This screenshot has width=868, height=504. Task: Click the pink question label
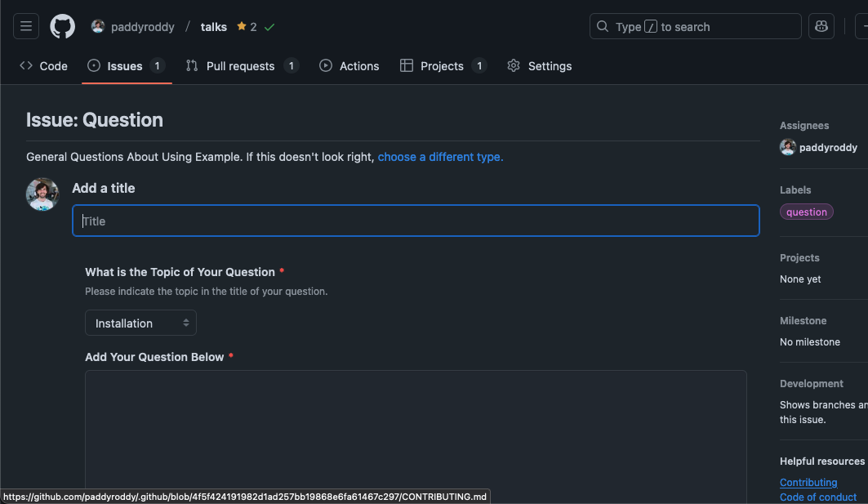tap(807, 212)
